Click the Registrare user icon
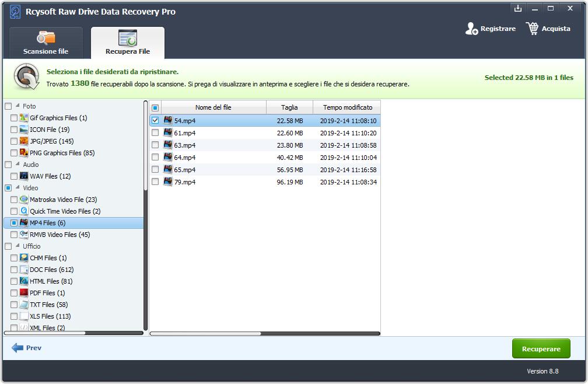 471,29
